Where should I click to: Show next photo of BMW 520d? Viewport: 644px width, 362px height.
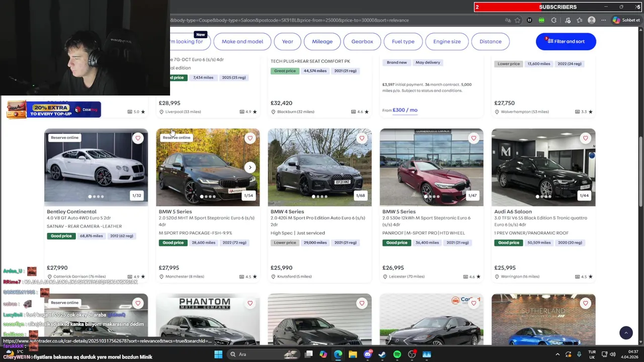[250, 167]
